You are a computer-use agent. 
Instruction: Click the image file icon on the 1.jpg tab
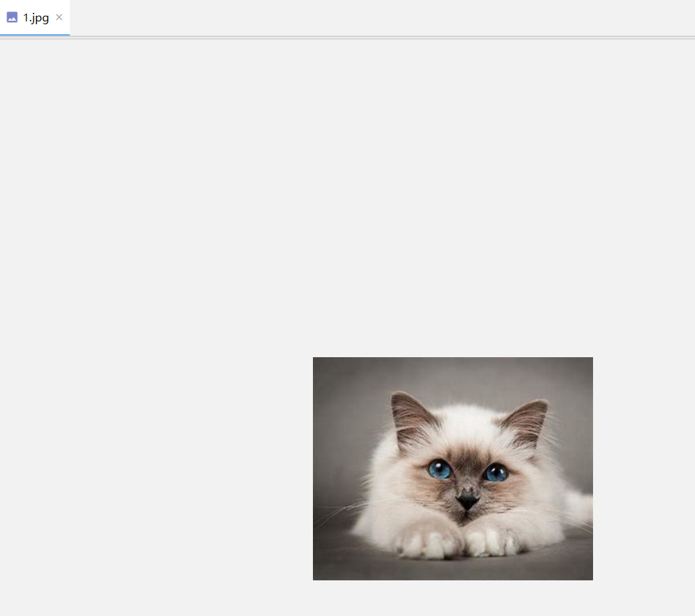pos(12,18)
